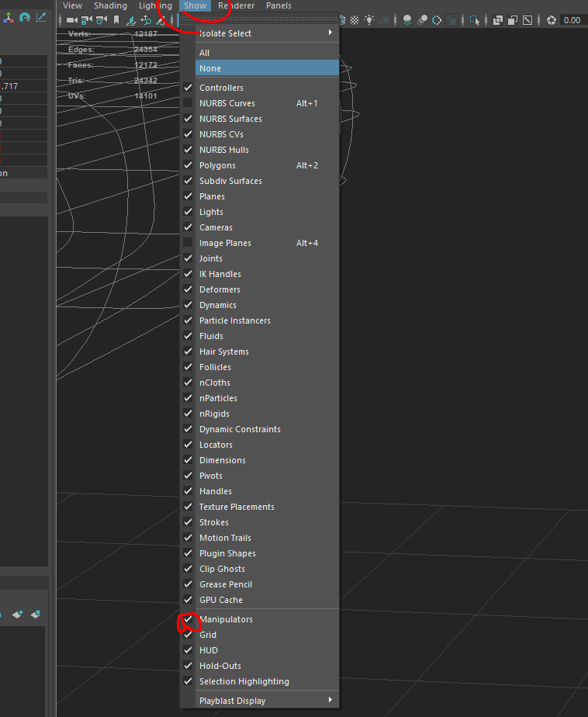Image resolution: width=588 pixels, height=717 pixels.
Task: Toggle the X-Ray Joints icon
Action: [527, 20]
